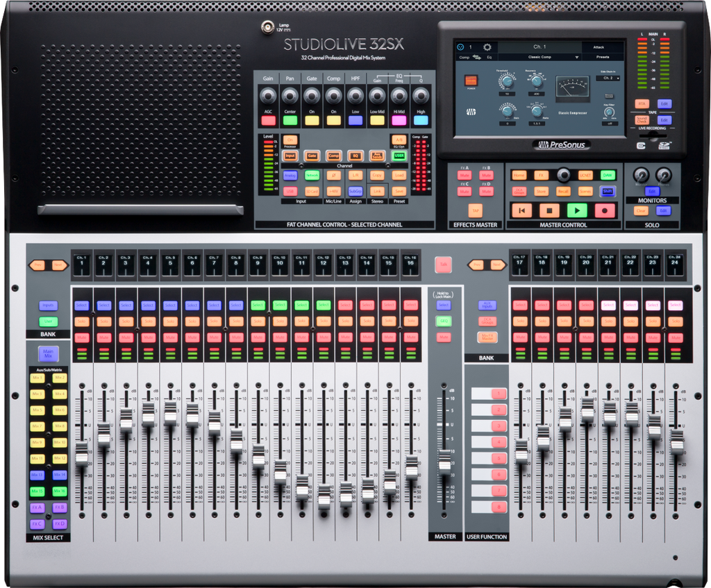The width and height of the screenshot is (711, 588).
Task: Tap the Threshold knob on the touchscreen
Action: 506,82
